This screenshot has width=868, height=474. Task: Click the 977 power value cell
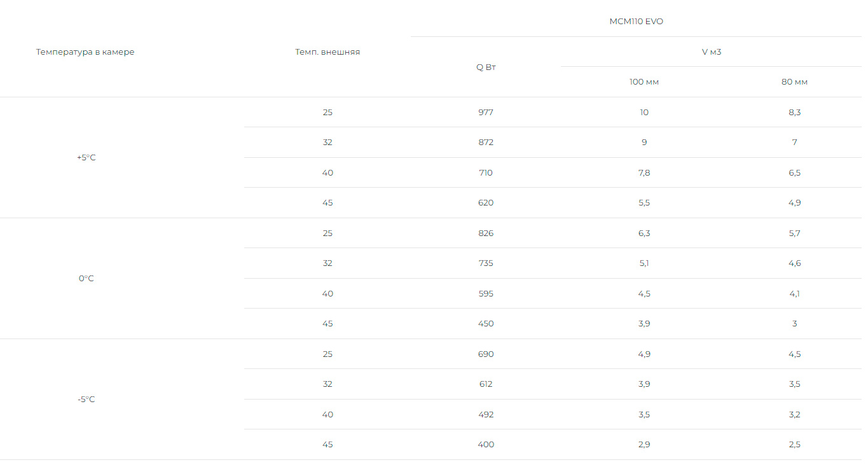(486, 113)
